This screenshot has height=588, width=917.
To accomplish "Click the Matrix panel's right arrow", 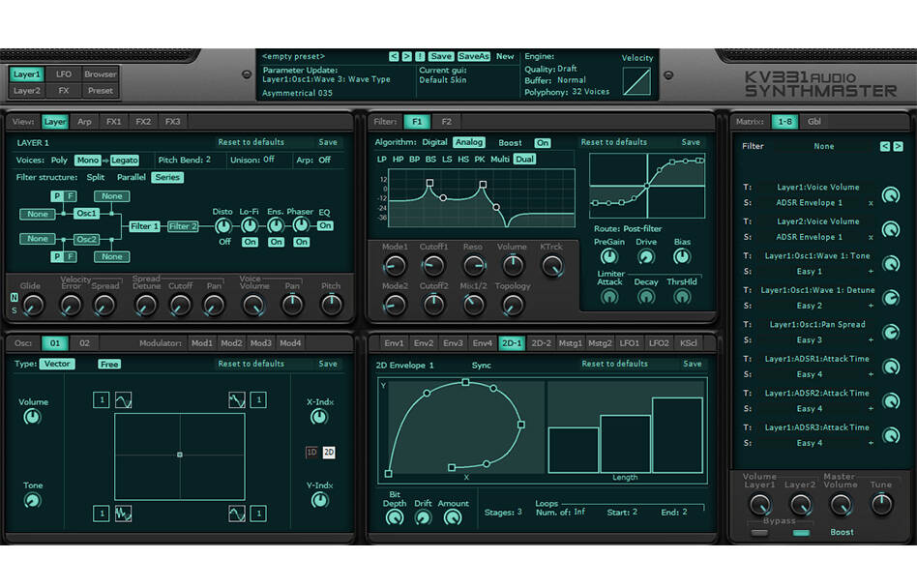I will pyautogui.click(x=899, y=146).
